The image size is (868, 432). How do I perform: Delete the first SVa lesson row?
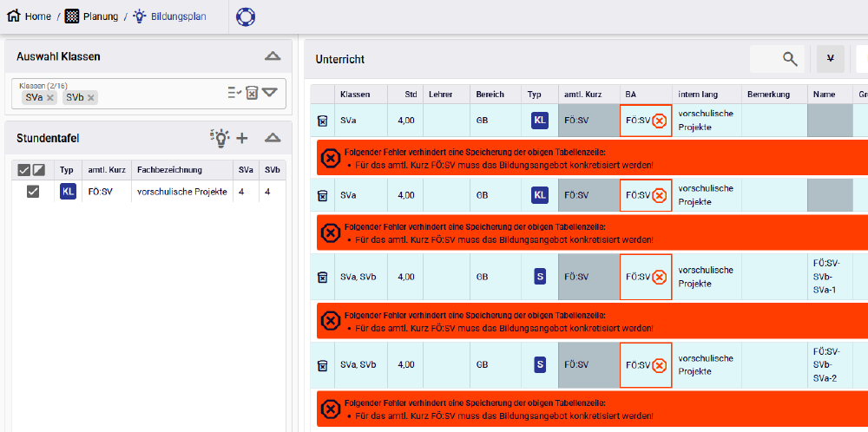[x=322, y=121]
